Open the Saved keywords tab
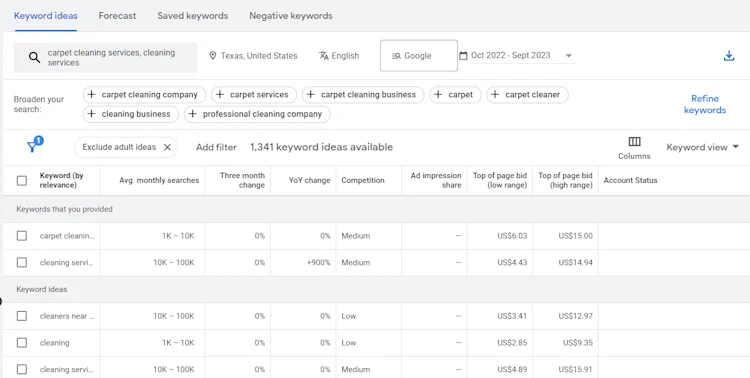Image resolution: width=750 pixels, height=378 pixels. click(x=193, y=16)
